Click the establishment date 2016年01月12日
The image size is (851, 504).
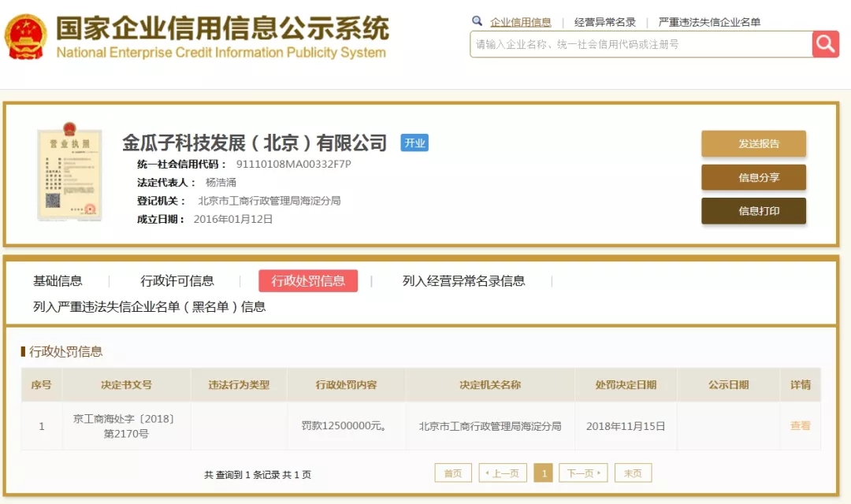[233, 219]
